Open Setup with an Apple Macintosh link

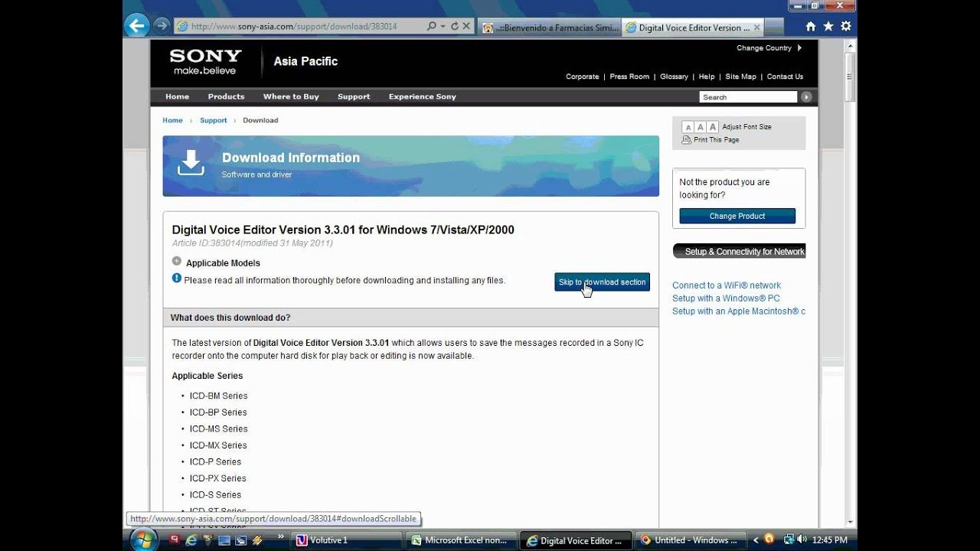(x=738, y=311)
